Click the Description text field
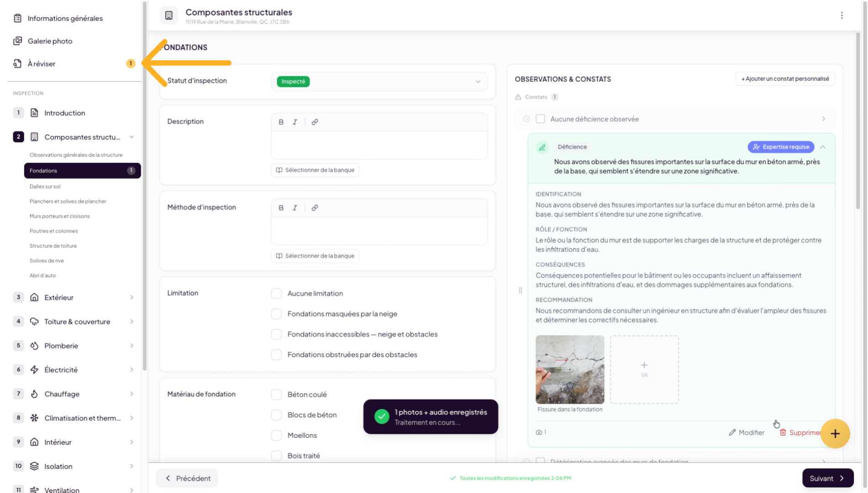The image size is (868, 493). (379, 145)
